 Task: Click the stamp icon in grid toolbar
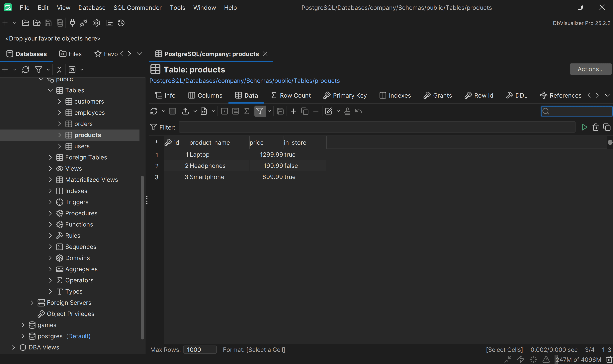coord(347,111)
